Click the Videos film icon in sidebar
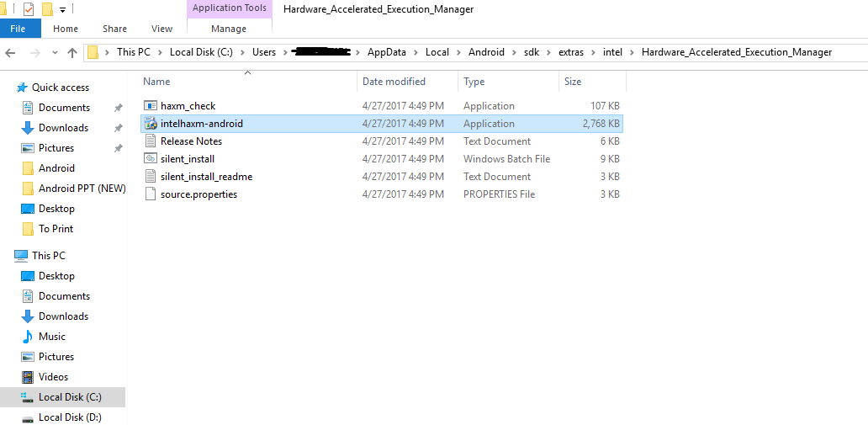Viewport: 868px width, 425px height. [28, 377]
